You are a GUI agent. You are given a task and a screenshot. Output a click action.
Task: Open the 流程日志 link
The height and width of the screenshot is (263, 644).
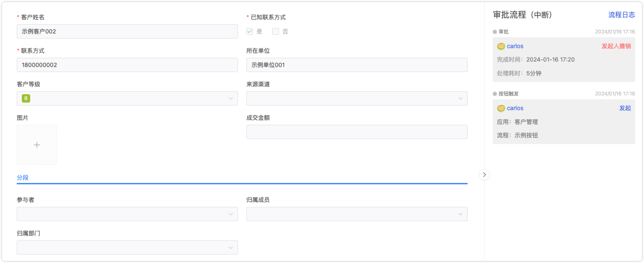coord(621,15)
